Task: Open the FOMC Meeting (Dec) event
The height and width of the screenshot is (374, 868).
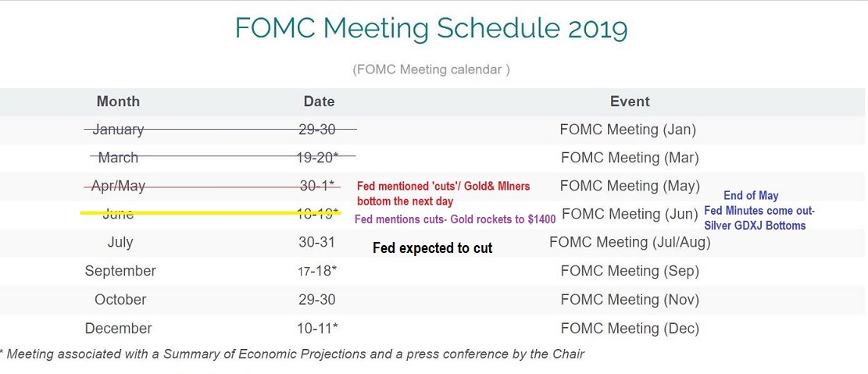Action: click(x=630, y=328)
